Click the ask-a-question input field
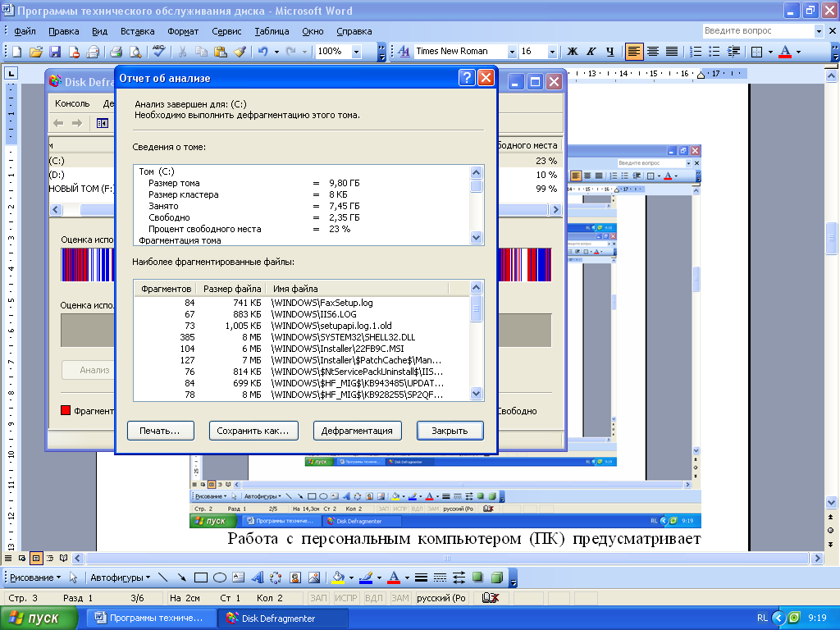Screen dimensions: 840x630 [x=757, y=31]
